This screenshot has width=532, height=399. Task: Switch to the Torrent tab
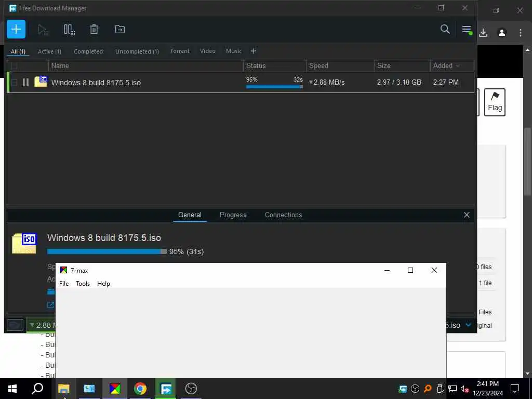180,51
